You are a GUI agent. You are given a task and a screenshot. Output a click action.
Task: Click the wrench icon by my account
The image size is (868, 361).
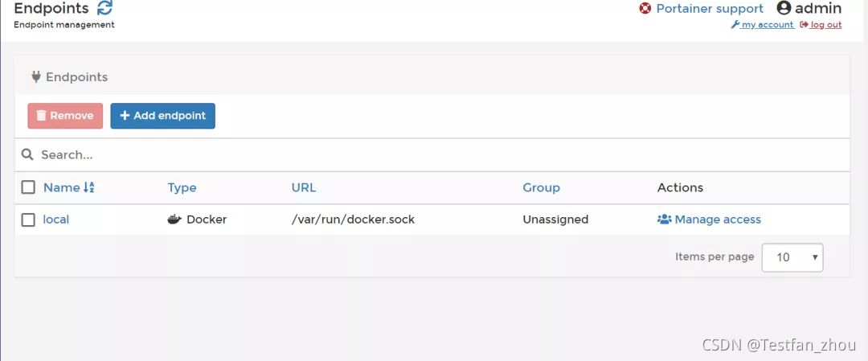(x=735, y=24)
